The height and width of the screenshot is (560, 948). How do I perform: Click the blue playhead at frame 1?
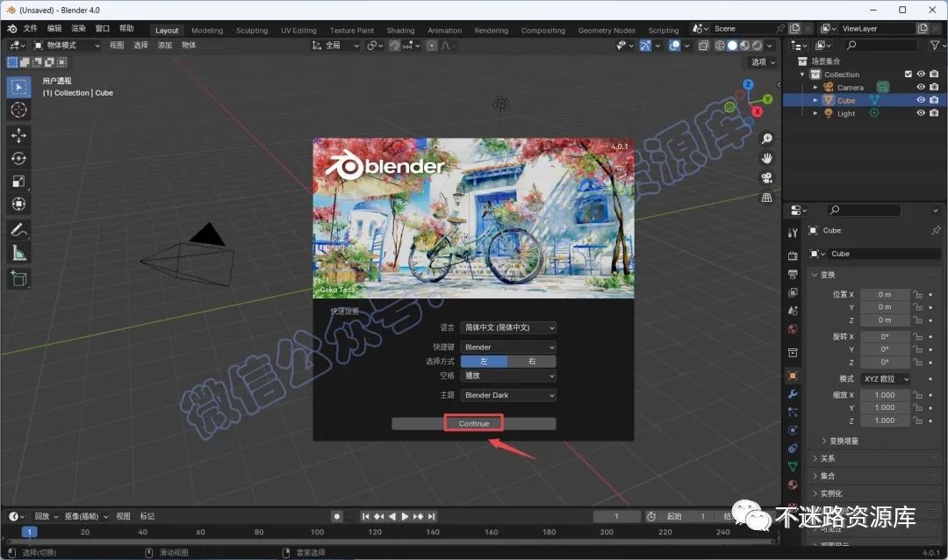coord(29,532)
